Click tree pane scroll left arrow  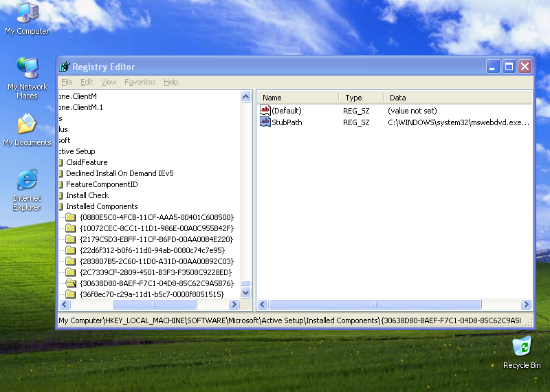pyautogui.click(x=65, y=304)
